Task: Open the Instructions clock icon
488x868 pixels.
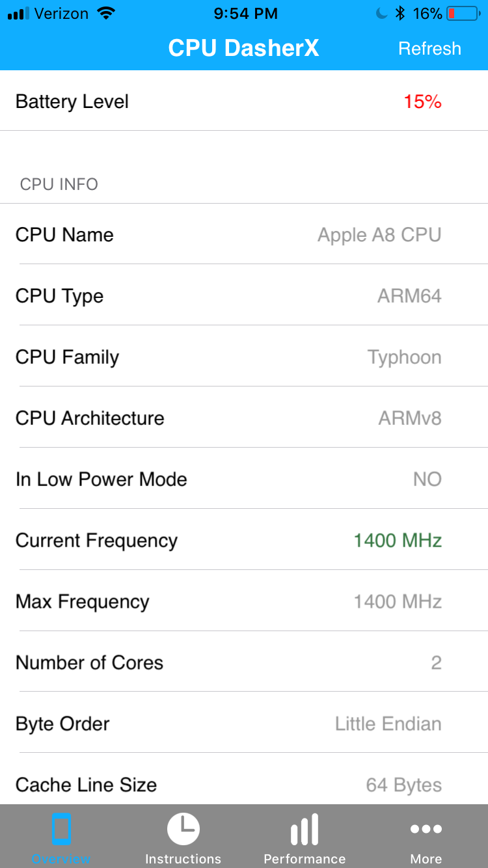Action: coord(183,830)
